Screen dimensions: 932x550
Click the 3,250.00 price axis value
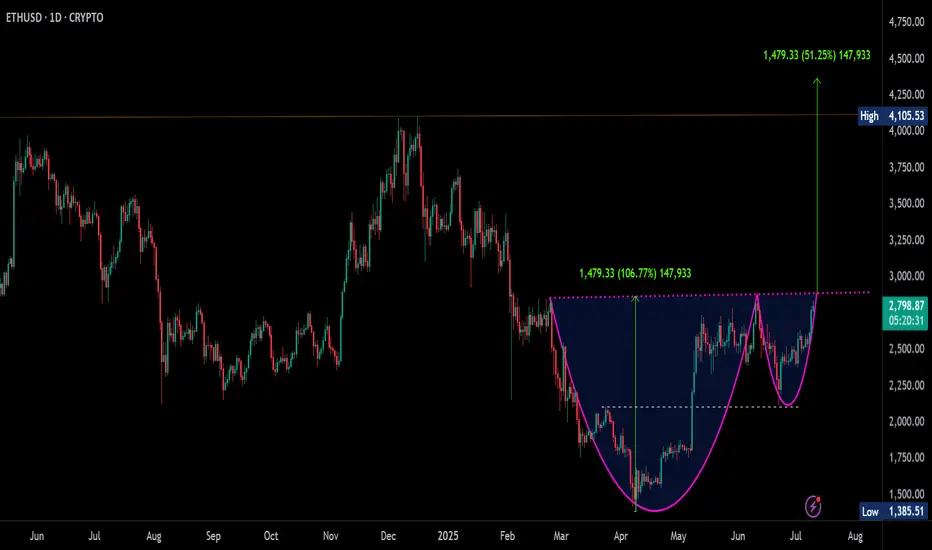coord(906,240)
